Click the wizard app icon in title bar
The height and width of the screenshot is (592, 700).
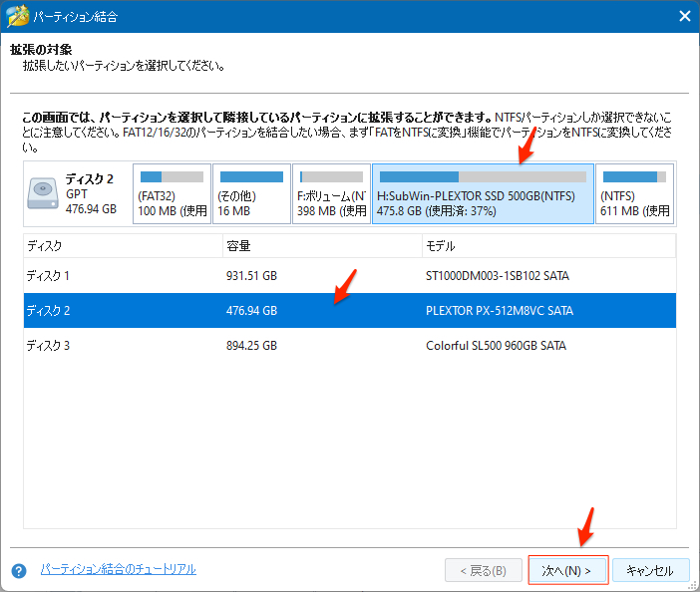pyautogui.click(x=17, y=16)
